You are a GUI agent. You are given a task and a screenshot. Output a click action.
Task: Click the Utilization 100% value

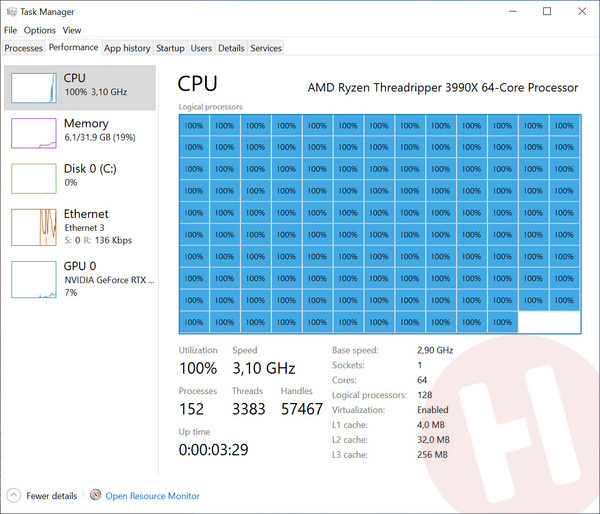point(198,368)
